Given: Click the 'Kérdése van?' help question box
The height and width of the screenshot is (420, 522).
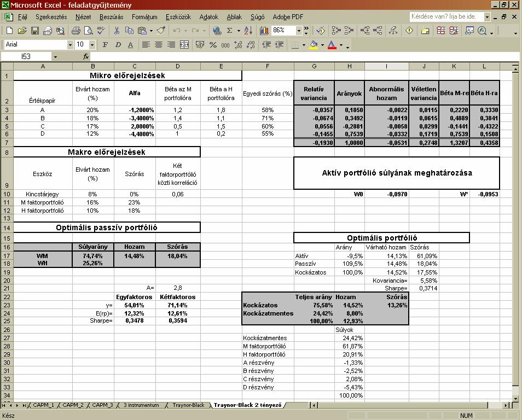Looking at the screenshot, I should point(446,16).
